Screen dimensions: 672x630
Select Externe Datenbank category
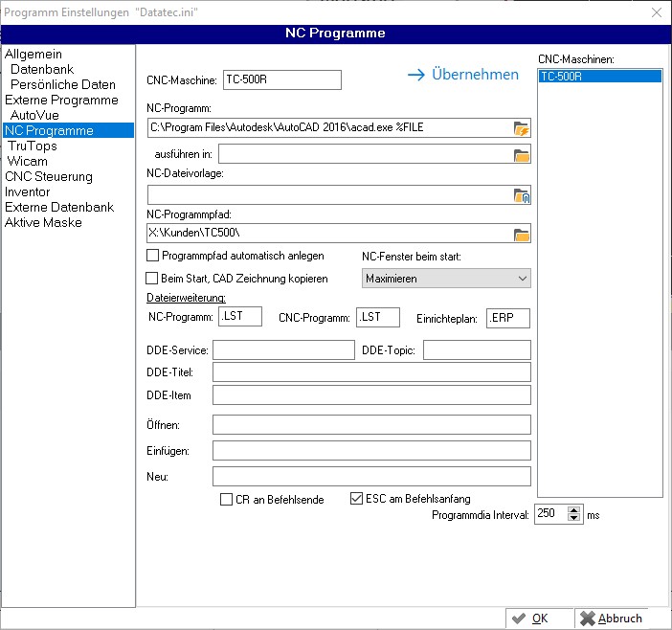point(59,207)
